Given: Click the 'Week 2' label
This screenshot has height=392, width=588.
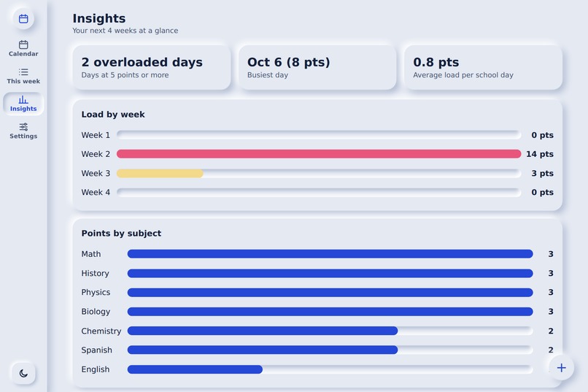Looking at the screenshot, I should tap(96, 154).
